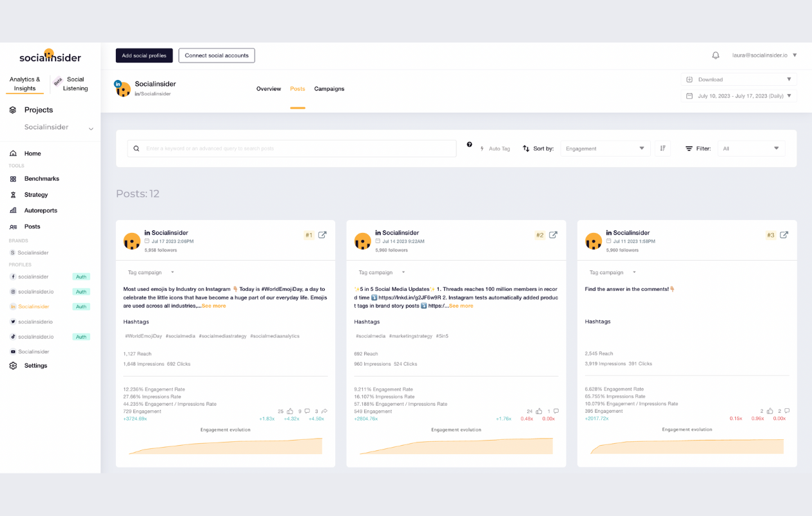Viewport: 812px width, 516px height.
Task: Click the Home icon in sidebar
Action: 13,154
